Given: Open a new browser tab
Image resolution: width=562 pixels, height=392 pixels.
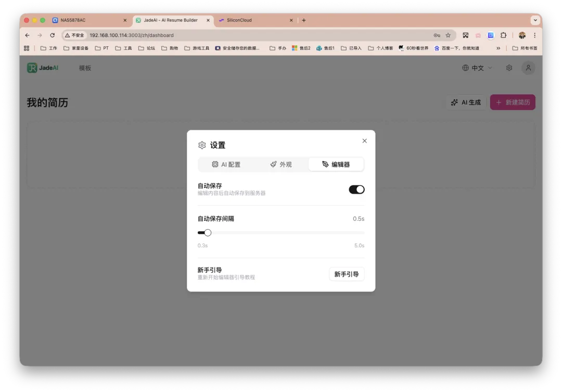Looking at the screenshot, I should [x=303, y=20].
